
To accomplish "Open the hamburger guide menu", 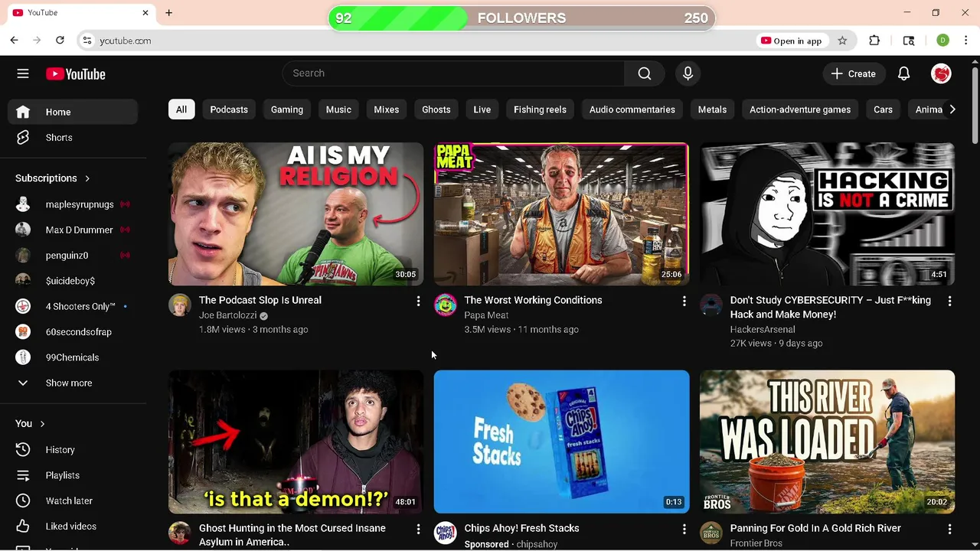I will [23, 73].
